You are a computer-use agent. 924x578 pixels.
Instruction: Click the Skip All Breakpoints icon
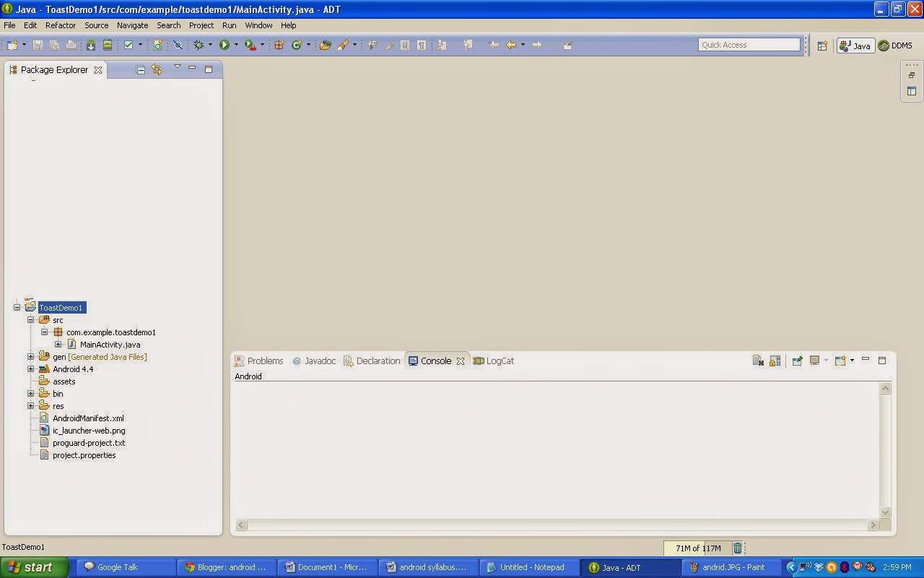pyautogui.click(x=178, y=45)
